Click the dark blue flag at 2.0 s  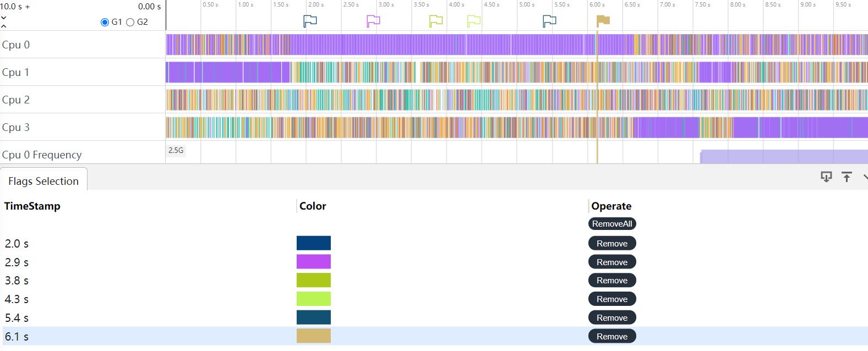click(x=310, y=21)
